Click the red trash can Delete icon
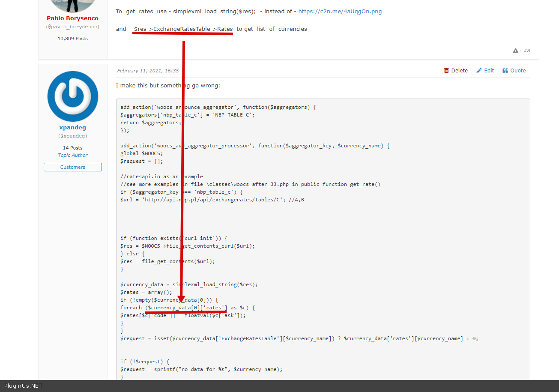 tap(446, 71)
